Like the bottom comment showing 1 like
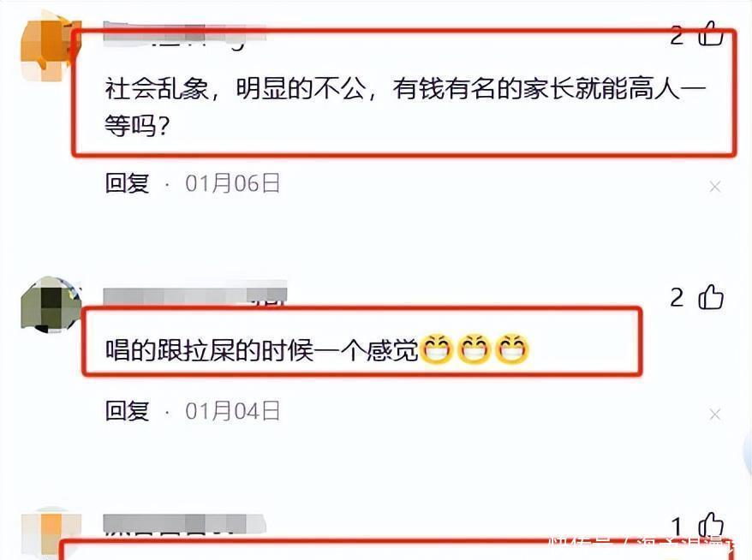Viewport: 752px width, 560px height. pyautogui.click(x=711, y=524)
